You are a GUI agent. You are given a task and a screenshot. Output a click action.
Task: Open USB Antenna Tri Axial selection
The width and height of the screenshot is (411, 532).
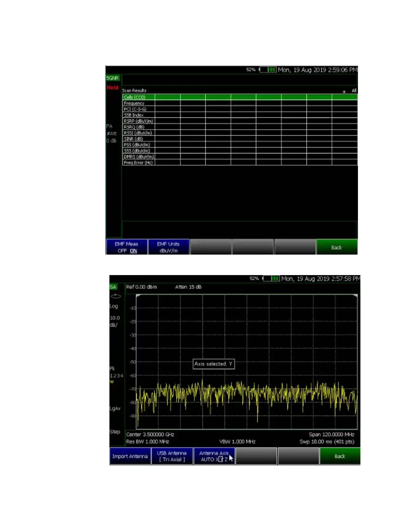tap(172, 456)
